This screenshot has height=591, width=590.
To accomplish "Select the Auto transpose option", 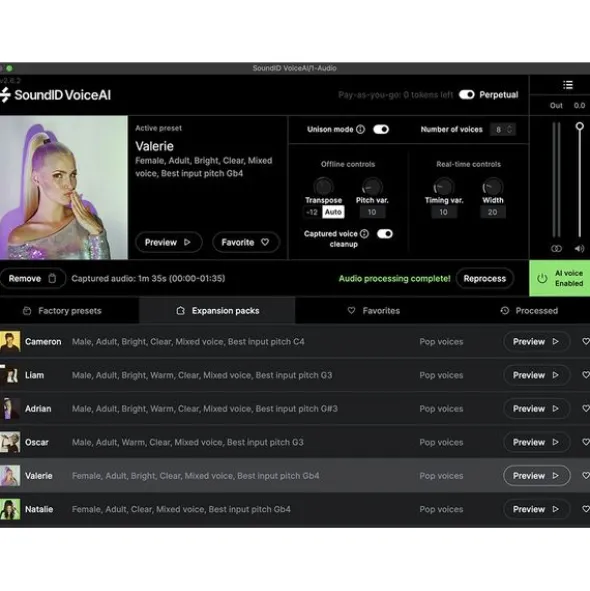I will click(333, 212).
